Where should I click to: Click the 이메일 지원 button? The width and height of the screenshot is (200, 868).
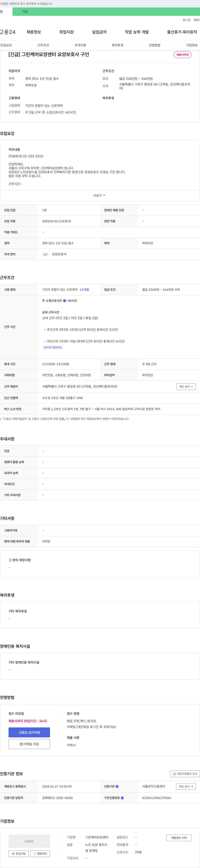(x=29, y=744)
